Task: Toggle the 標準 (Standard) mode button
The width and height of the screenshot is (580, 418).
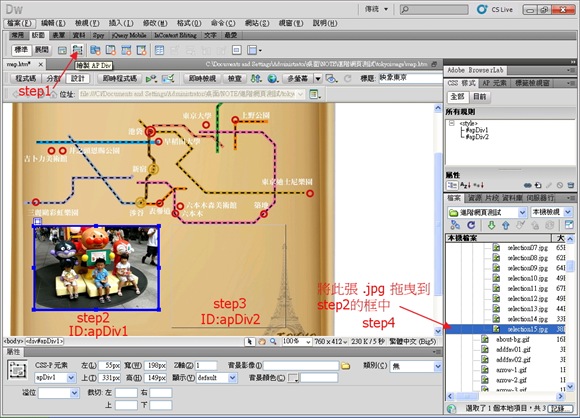Action: (21, 50)
